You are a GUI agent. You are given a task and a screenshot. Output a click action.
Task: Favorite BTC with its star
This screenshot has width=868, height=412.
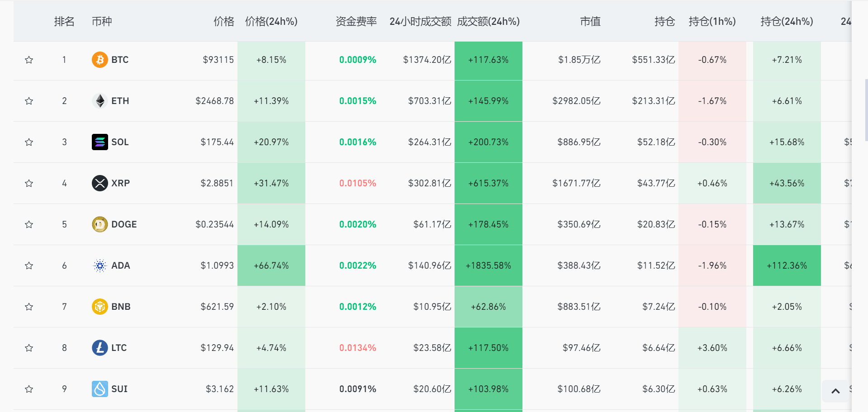pos(29,60)
